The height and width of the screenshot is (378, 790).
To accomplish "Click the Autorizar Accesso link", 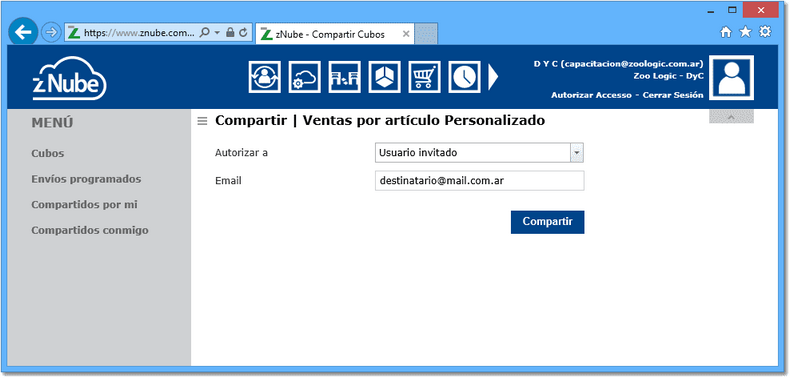I will [591, 95].
